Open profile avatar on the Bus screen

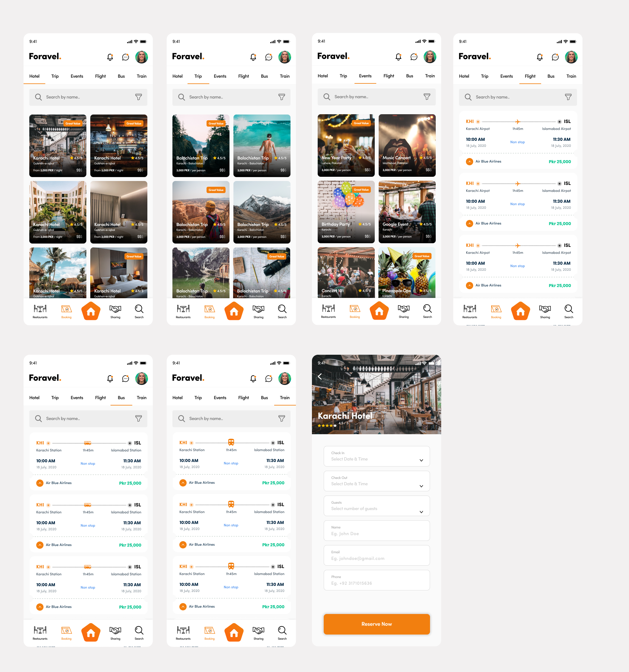142,379
